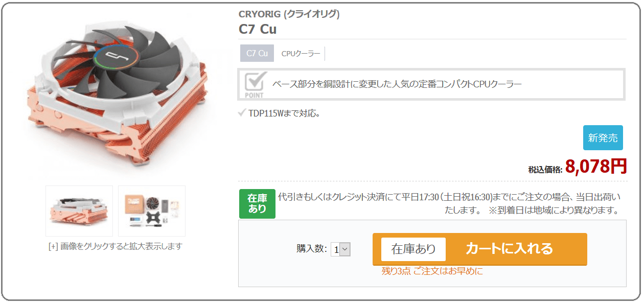The image size is (644, 304).
Task: Open the CRYORIG (クライオリグ) brand link
Action: pos(289,14)
